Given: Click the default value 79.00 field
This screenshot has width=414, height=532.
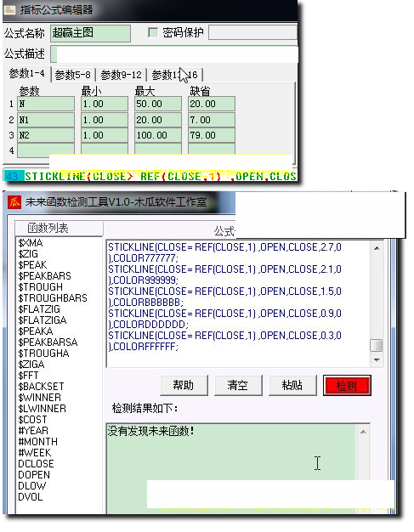Looking at the screenshot, I should click(212, 135).
